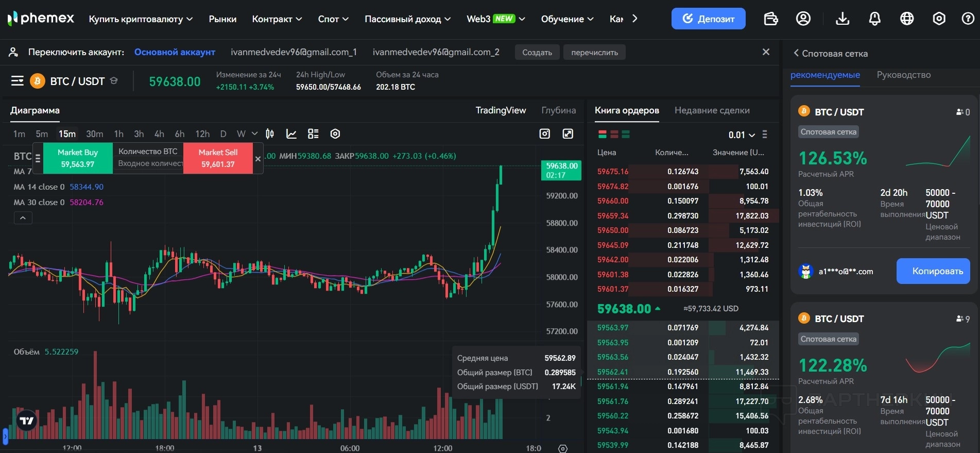This screenshot has width=980, height=453.
Task: Switch to account ivanmedvedev96@gmail.com_1
Action: (x=294, y=52)
